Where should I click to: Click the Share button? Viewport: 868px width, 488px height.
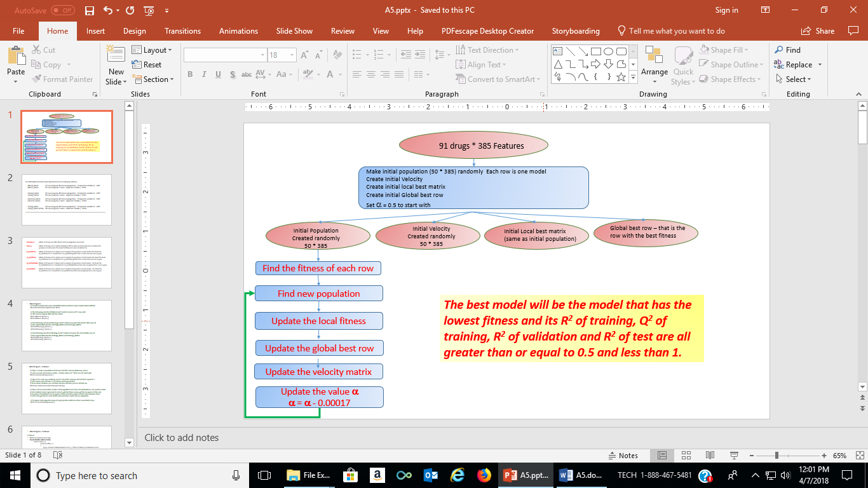pyautogui.click(x=818, y=31)
